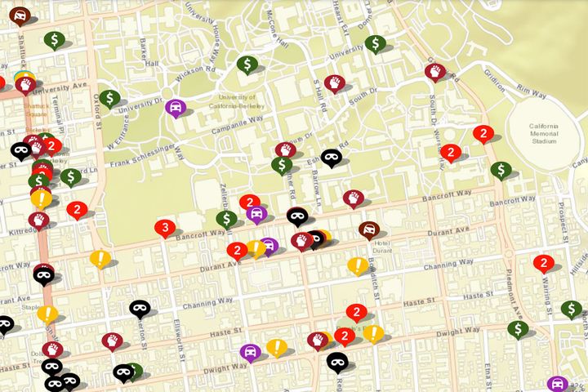Select the Terminal Pl label
The height and width of the screenshot is (392, 588).
pyautogui.click(x=57, y=114)
